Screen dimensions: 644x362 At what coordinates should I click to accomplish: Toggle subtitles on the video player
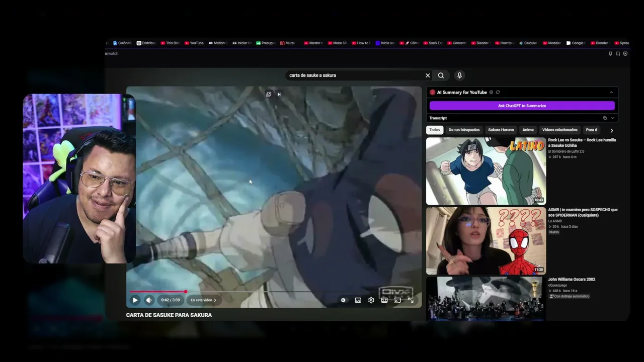tap(358, 300)
